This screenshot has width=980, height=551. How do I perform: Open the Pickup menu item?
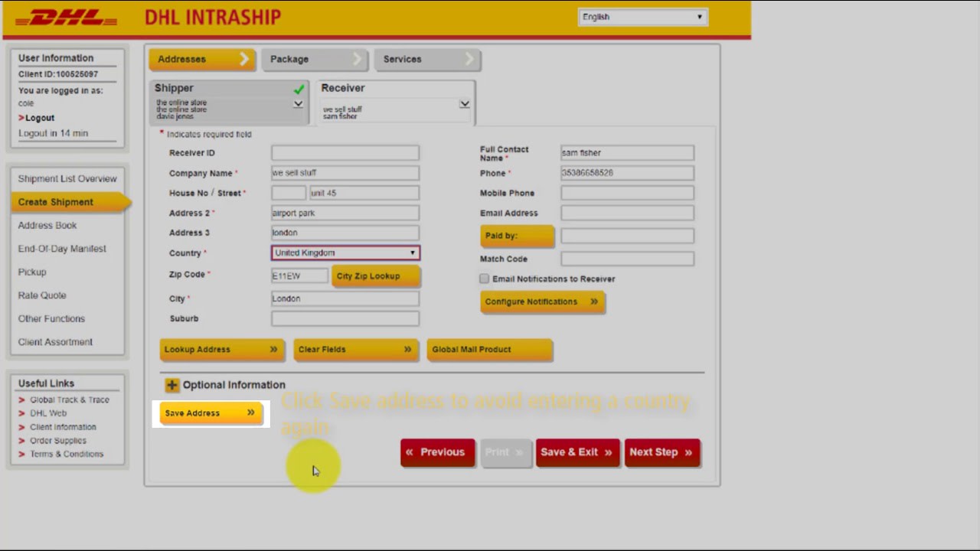[x=32, y=272]
